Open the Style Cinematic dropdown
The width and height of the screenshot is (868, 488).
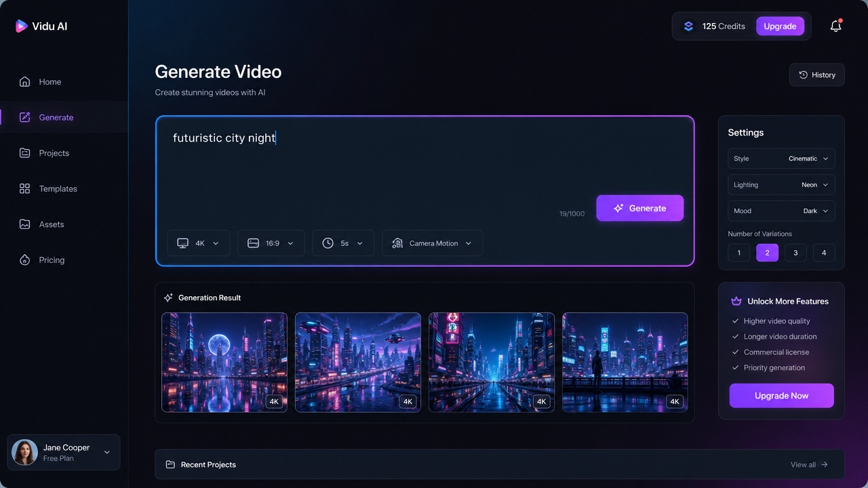[781, 159]
